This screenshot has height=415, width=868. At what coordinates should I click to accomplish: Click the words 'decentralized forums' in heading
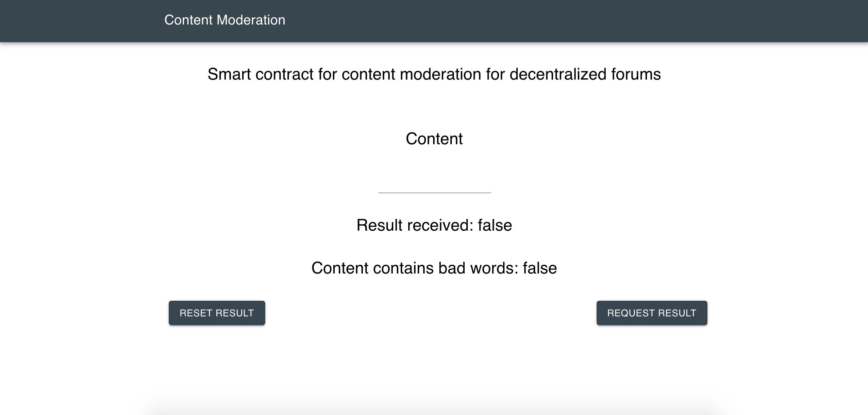pyautogui.click(x=585, y=74)
